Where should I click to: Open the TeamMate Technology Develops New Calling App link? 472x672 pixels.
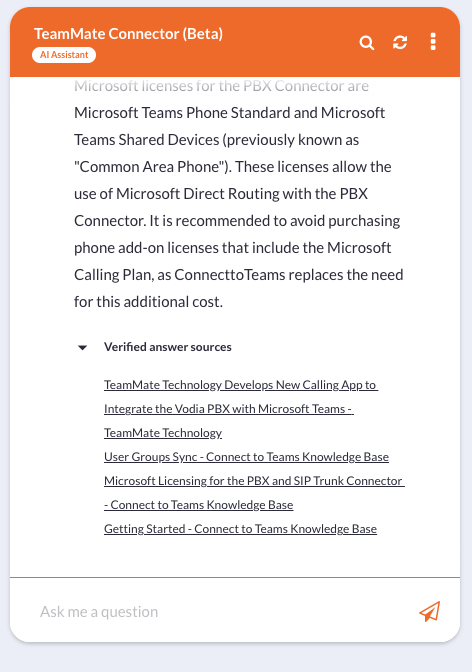pyautogui.click(x=241, y=409)
